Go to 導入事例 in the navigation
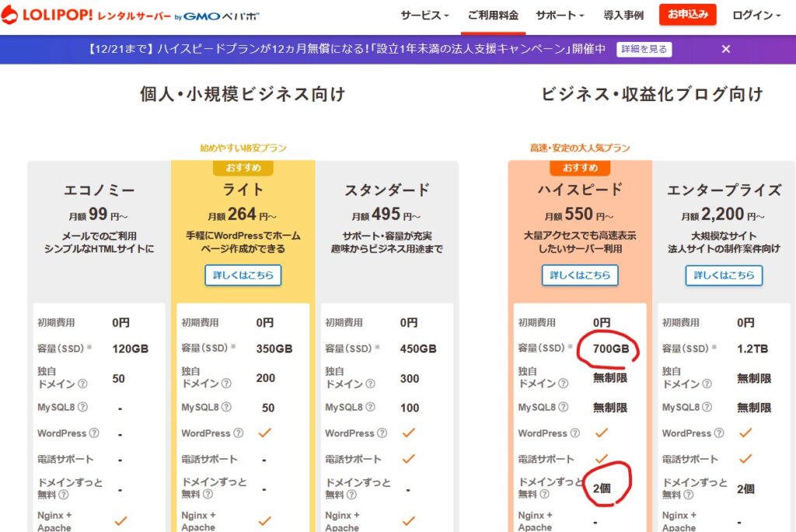The image size is (796, 532). tap(623, 16)
